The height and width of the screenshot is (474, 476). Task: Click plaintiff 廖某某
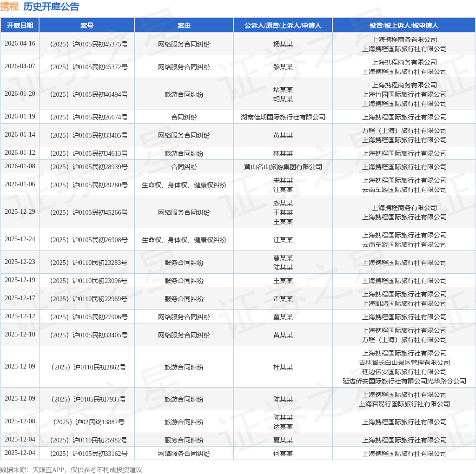click(283, 204)
